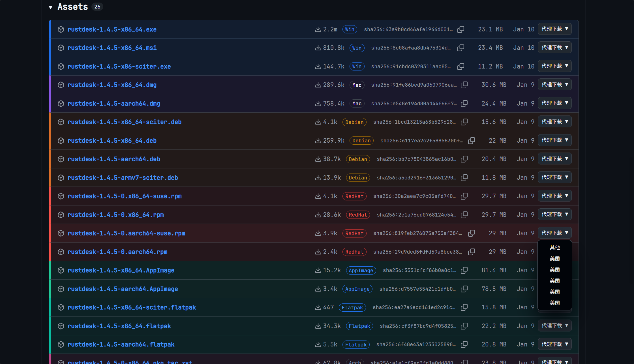
Task: Copy hash for rustdesk-1.4.5-aarch64.dmg
Action: pos(464,103)
